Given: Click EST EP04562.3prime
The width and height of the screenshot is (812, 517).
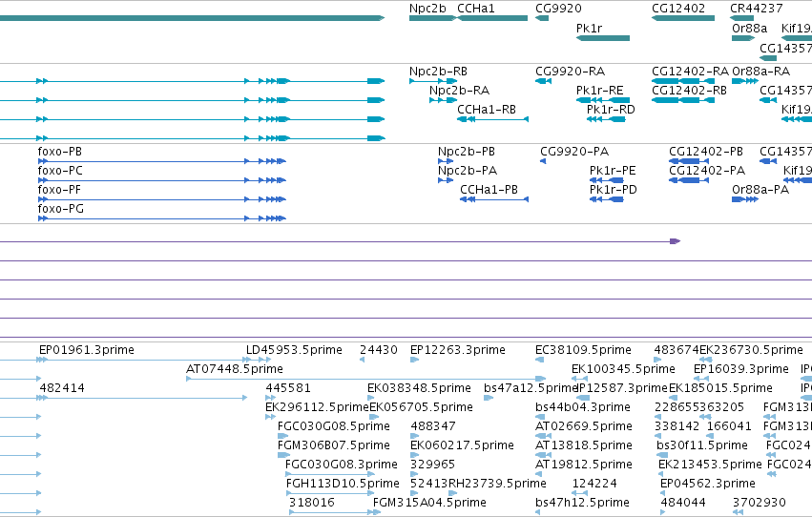Looking at the screenshot, I should click(708, 485).
